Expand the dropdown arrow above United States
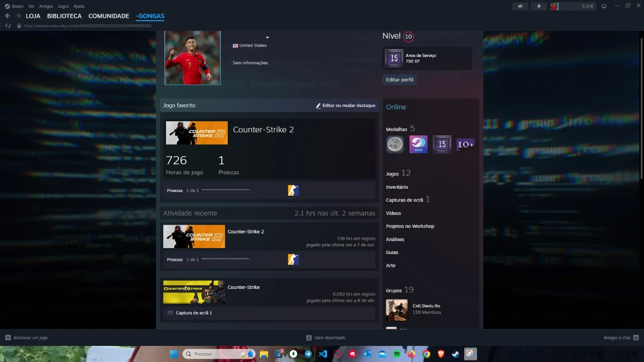This screenshot has width=644, height=362. [267, 38]
